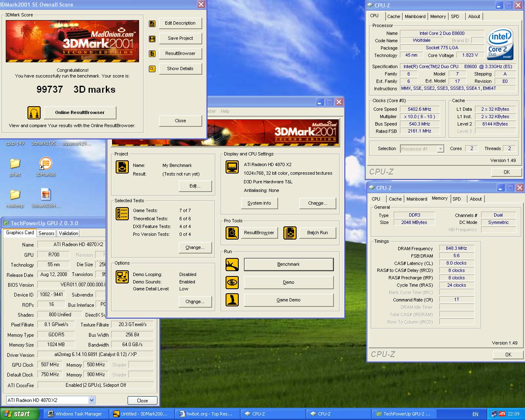Click Edit... in the Project section
The image size is (525, 420).
click(x=195, y=186)
